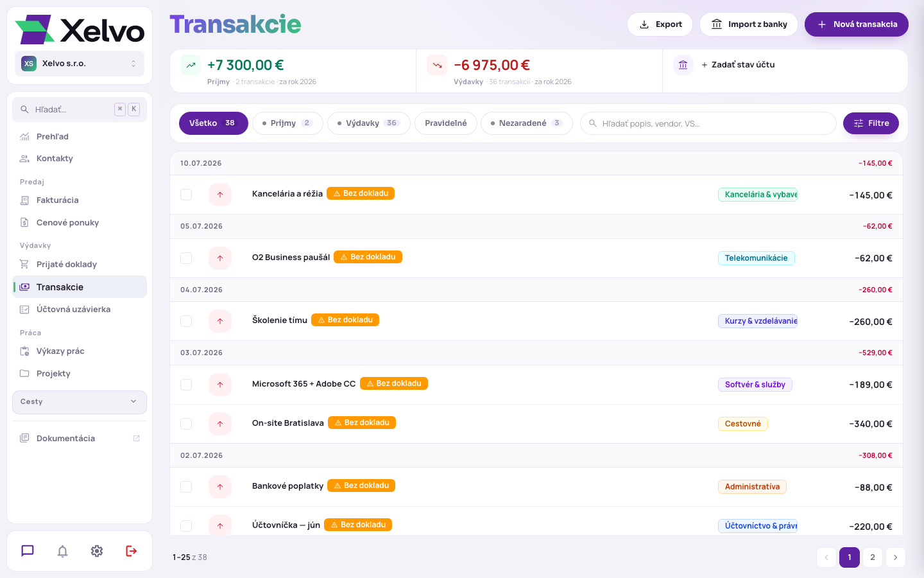Screen dimensions: 924x578
Task: Click Bez dokladu badge on Kancelária a réžia
Action: point(361,193)
